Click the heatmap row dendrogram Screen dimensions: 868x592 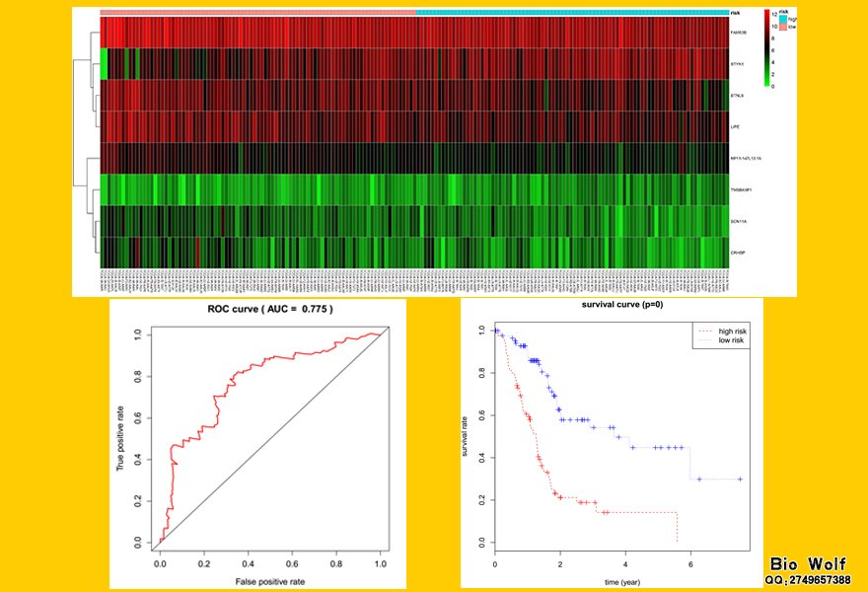[x=87, y=142]
